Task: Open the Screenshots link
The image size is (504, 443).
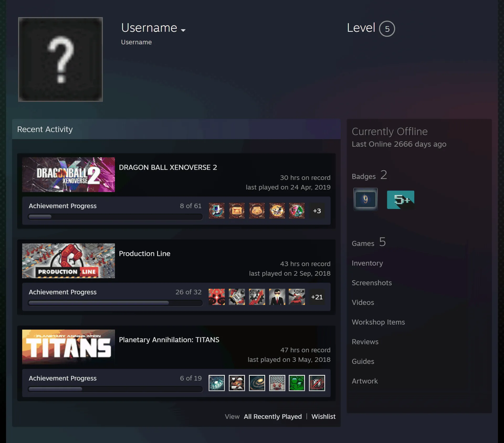Action: click(372, 283)
